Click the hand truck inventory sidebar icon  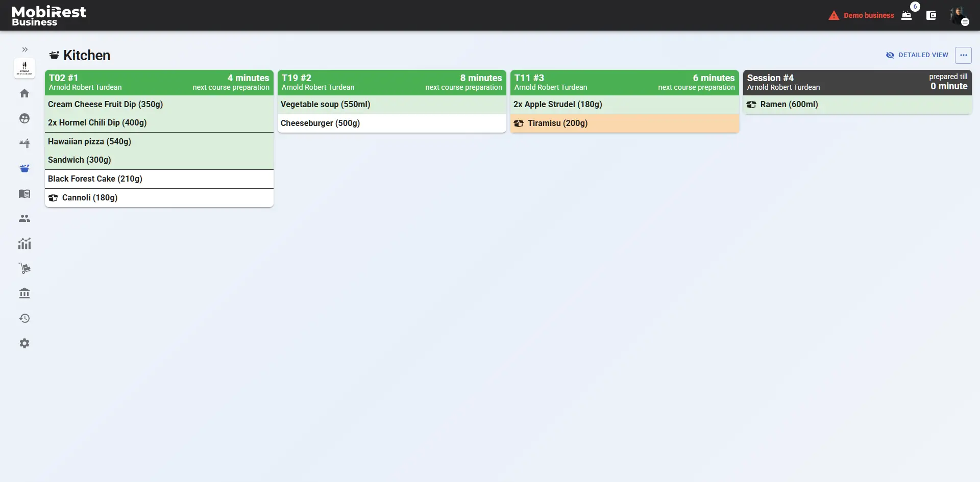click(24, 268)
